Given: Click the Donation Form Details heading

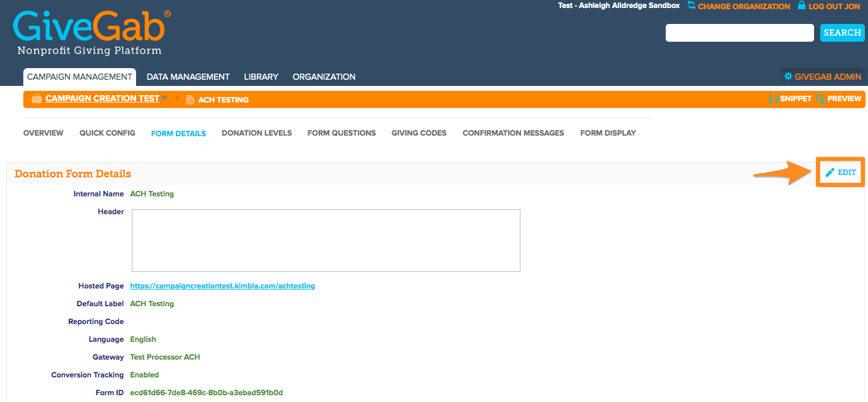Looking at the screenshot, I should [x=73, y=174].
